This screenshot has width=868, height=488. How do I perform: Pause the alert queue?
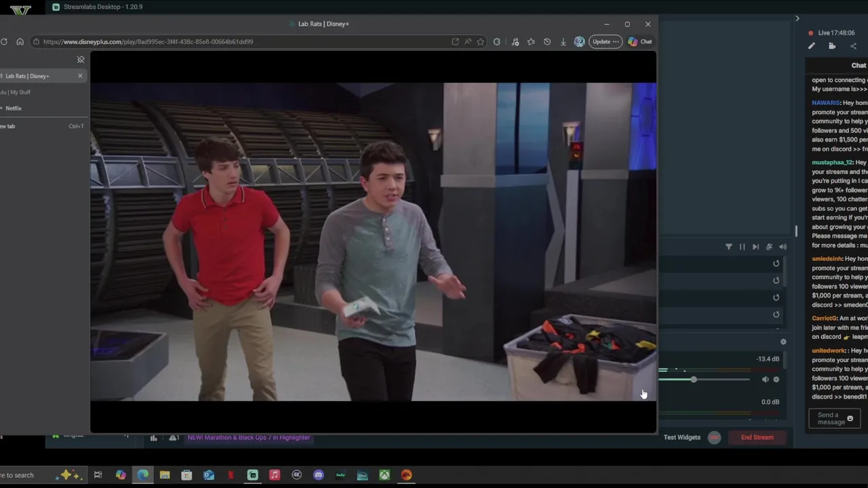tap(742, 247)
